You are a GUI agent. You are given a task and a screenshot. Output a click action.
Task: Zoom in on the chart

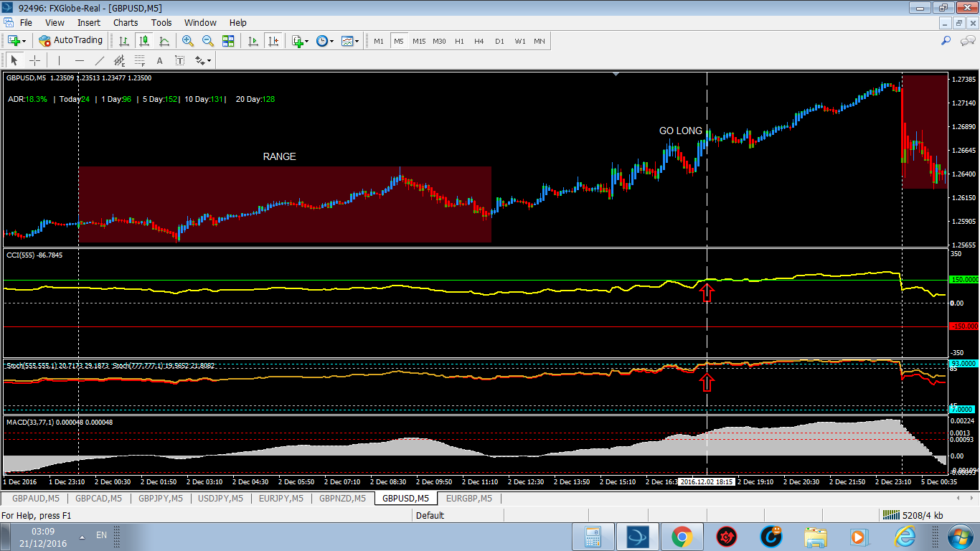188,41
